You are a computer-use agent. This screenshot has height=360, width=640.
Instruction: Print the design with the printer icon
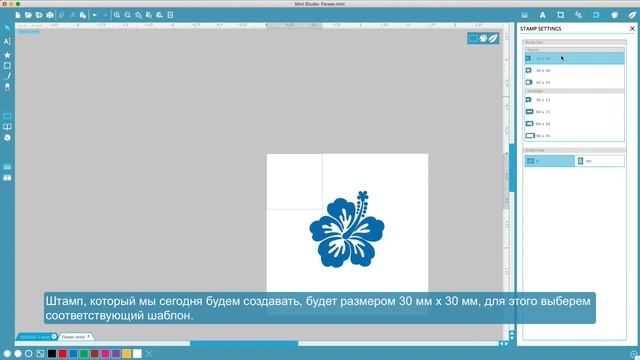(x=50, y=15)
